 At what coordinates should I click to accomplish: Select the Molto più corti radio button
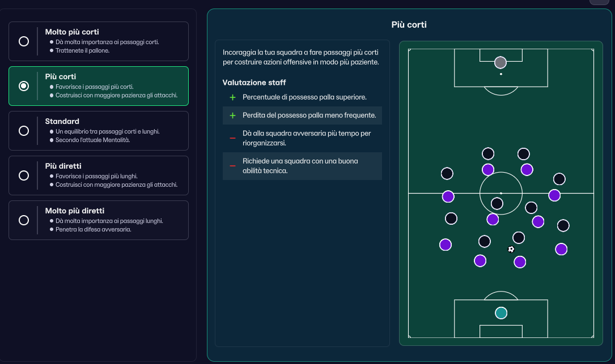pos(24,41)
